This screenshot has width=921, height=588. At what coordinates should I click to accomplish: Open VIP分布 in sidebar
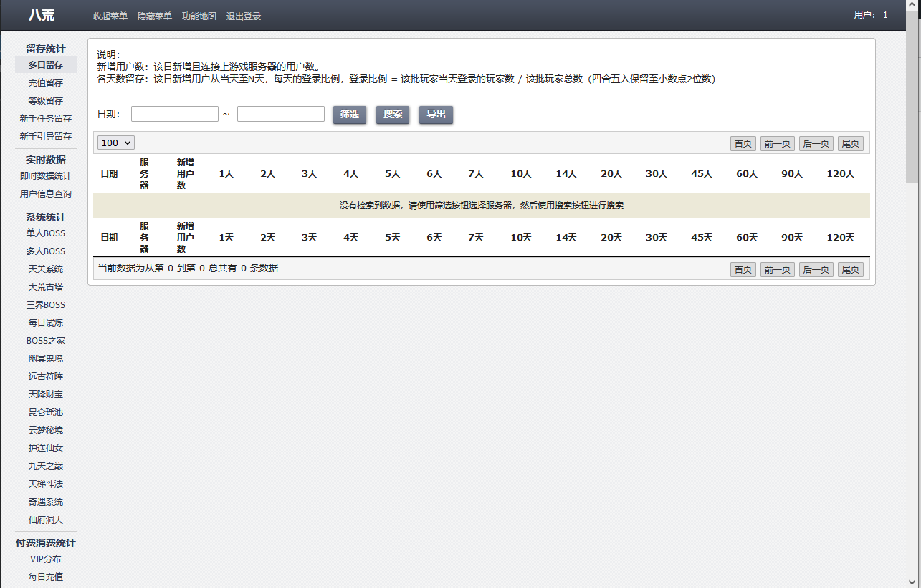pos(46,559)
